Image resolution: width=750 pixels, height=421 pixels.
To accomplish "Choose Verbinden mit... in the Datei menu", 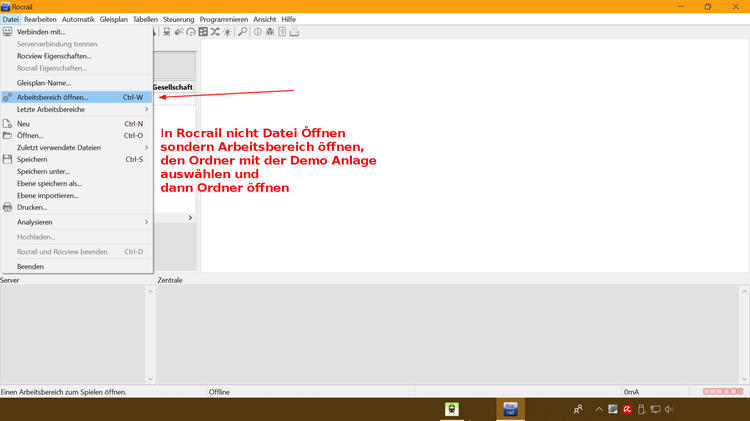I will click(77, 32).
